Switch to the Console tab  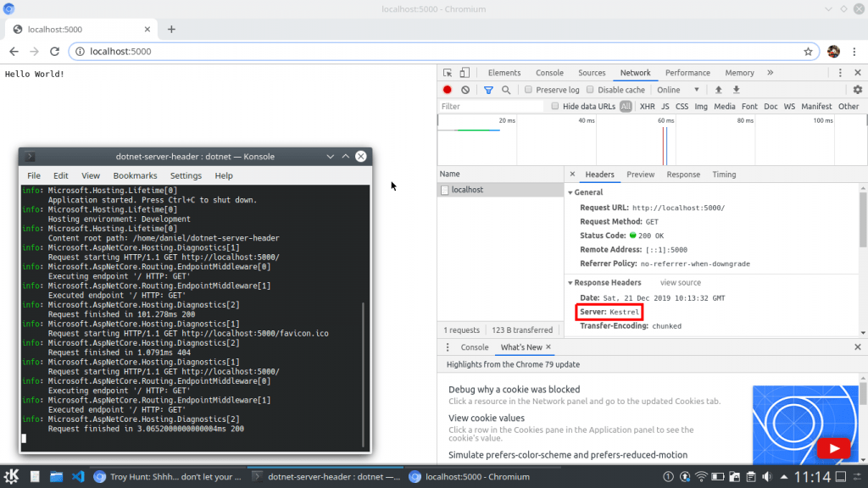pyautogui.click(x=549, y=73)
